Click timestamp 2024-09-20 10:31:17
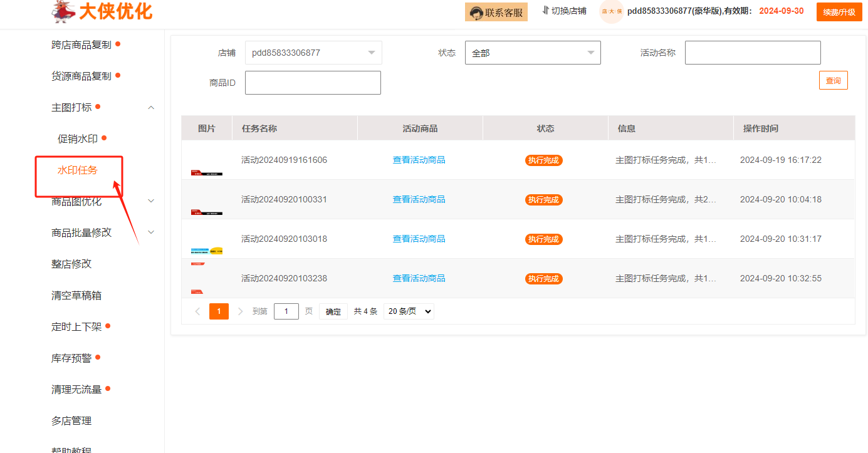The width and height of the screenshot is (868, 453). (x=781, y=239)
